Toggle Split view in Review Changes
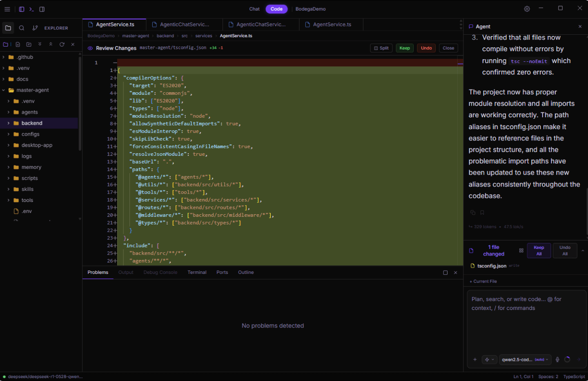Image resolution: width=588 pixels, height=381 pixels. click(381, 48)
